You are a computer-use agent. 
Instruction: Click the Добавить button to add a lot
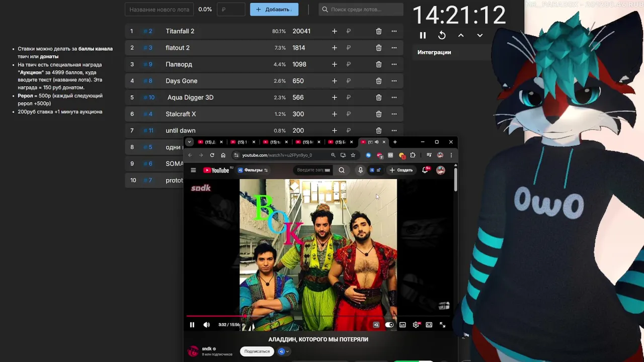274,9
